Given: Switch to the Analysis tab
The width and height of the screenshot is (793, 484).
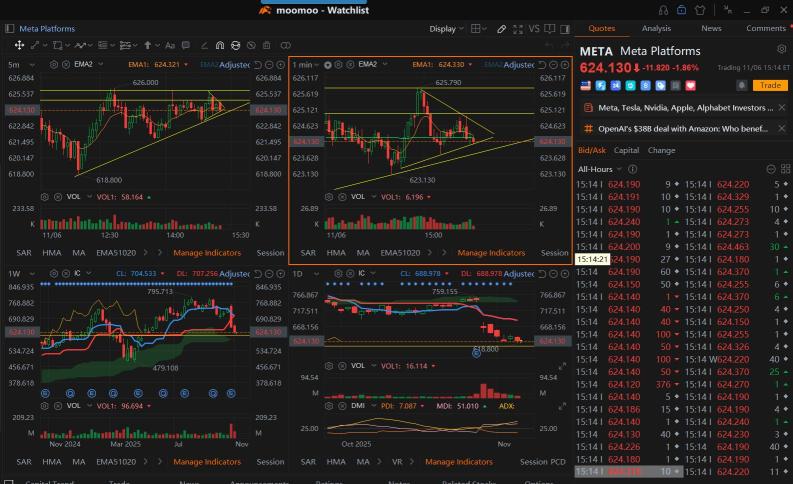Looking at the screenshot, I should point(656,29).
